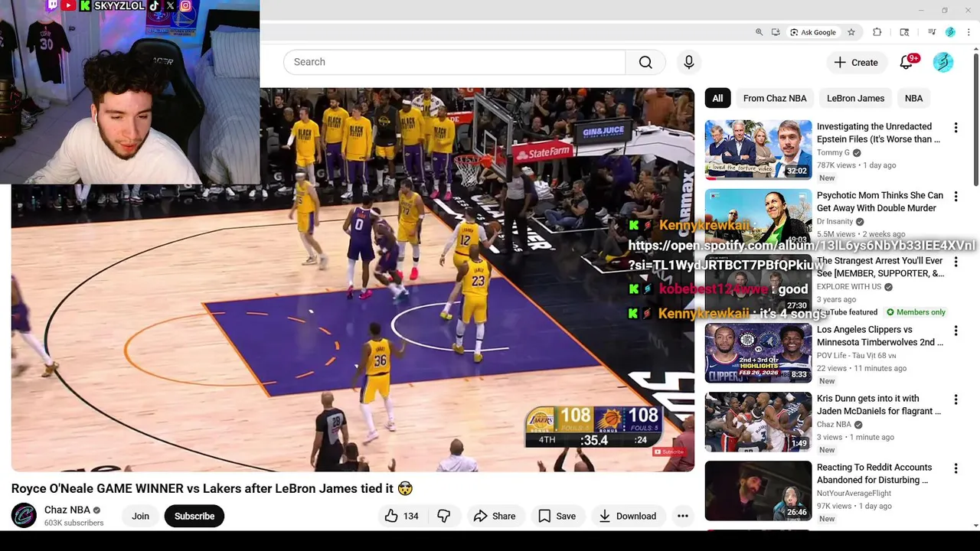This screenshot has height=551, width=980.
Task: Open the Clippers vs Timberwolves video thumbnail
Action: 758,352
